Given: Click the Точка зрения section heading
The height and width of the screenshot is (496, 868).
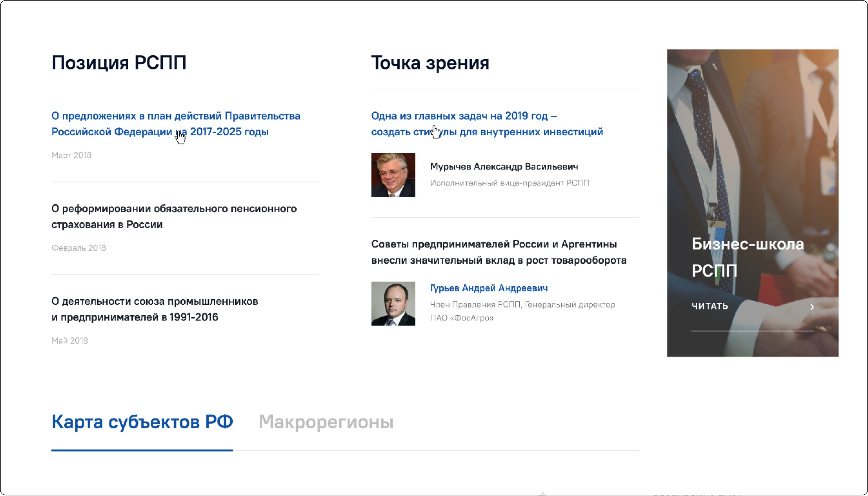Looking at the screenshot, I should click(x=430, y=63).
